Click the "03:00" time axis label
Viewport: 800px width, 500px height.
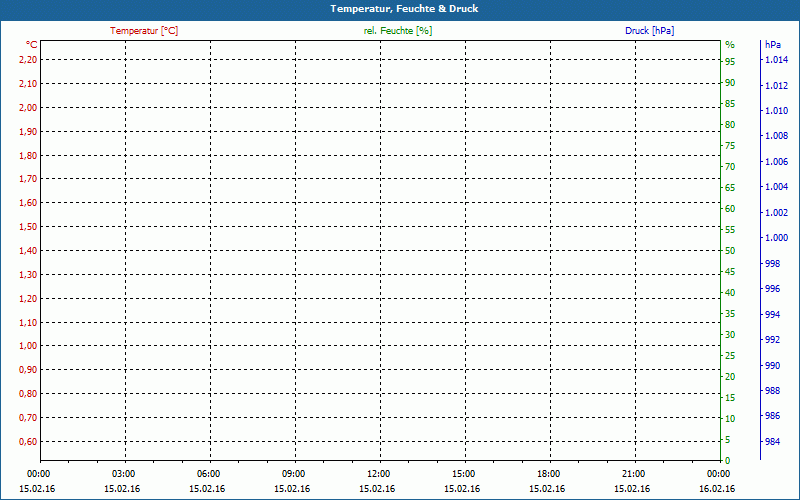(123, 474)
